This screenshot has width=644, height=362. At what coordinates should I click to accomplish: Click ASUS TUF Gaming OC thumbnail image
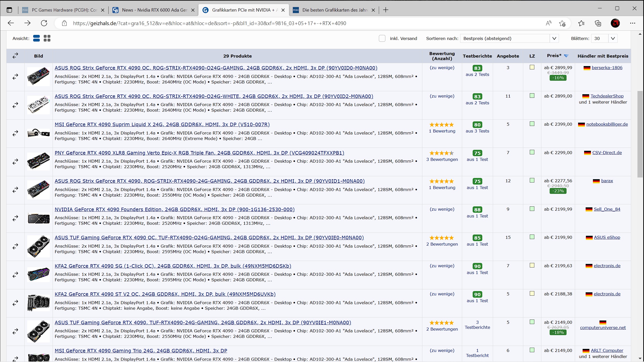tap(38, 246)
